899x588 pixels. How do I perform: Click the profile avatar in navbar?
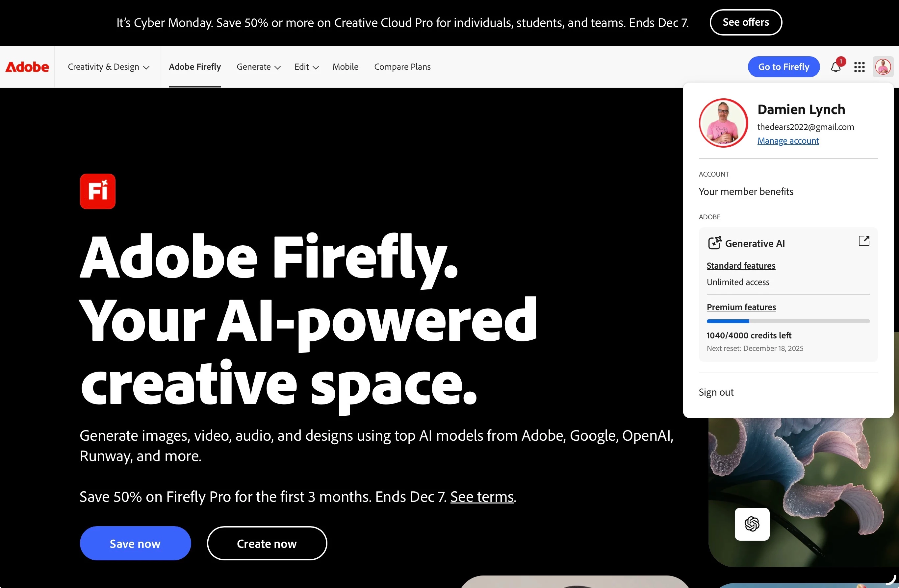coord(883,67)
